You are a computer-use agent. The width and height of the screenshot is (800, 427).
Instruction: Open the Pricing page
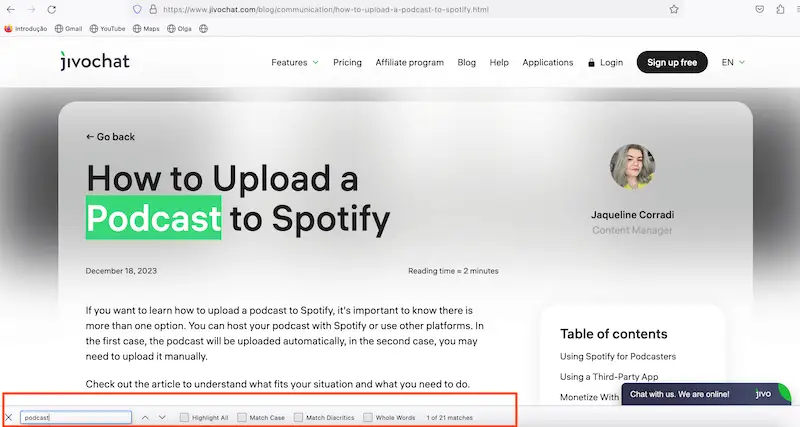[x=347, y=62]
